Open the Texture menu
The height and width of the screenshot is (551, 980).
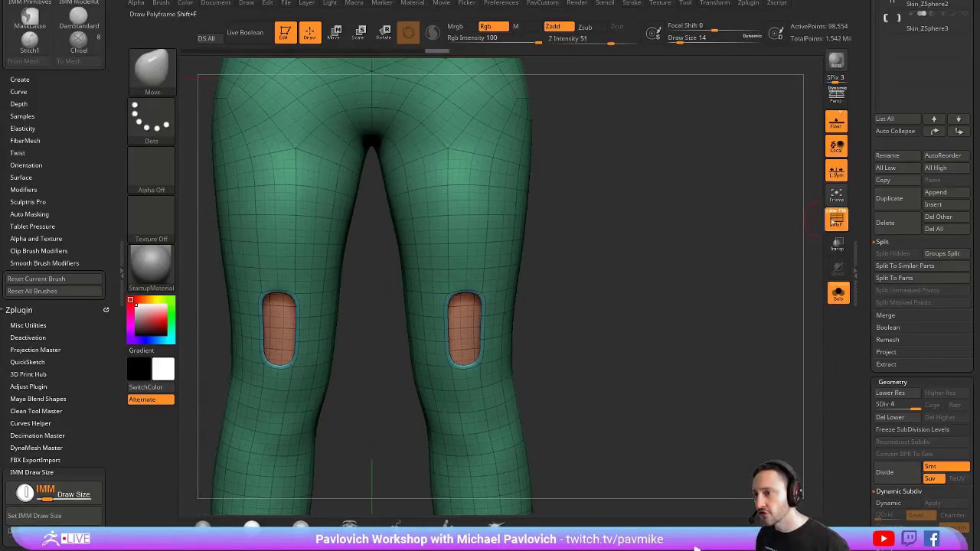click(x=660, y=3)
